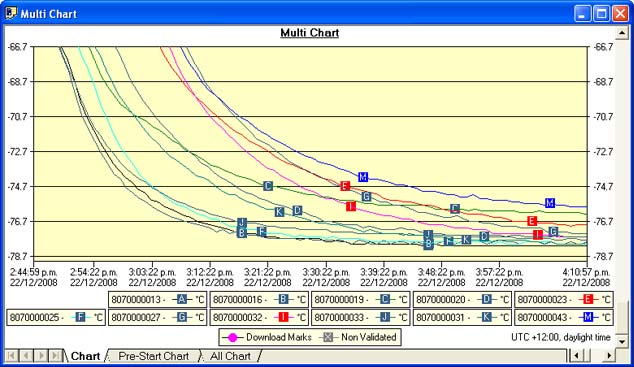634x367 pixels.
Task: Toggle the Non Validated legend marker
Action: (x=328, y=337)
